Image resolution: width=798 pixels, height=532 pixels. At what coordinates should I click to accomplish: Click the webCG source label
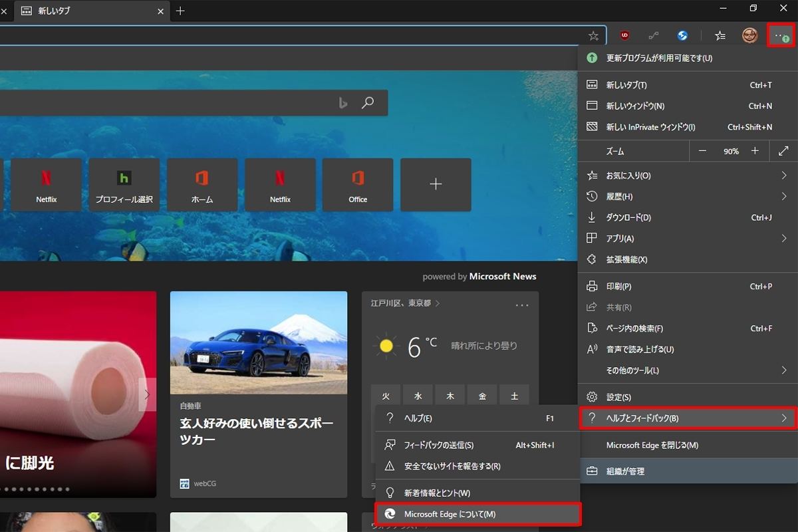click(199, 483)
